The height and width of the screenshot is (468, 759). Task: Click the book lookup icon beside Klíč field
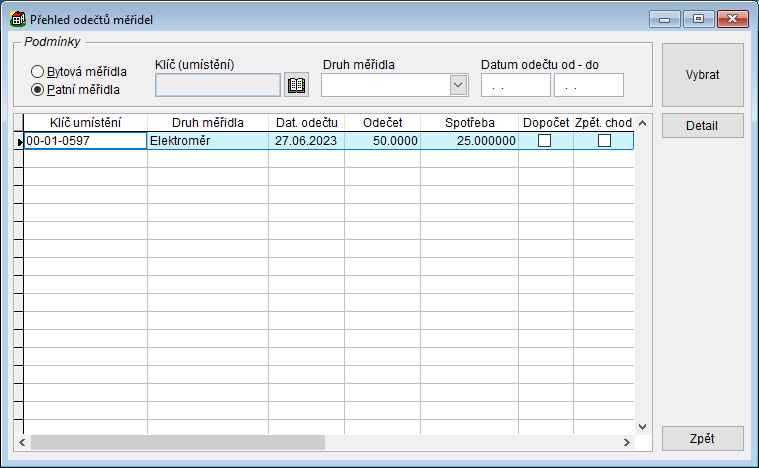coord(296,85)
